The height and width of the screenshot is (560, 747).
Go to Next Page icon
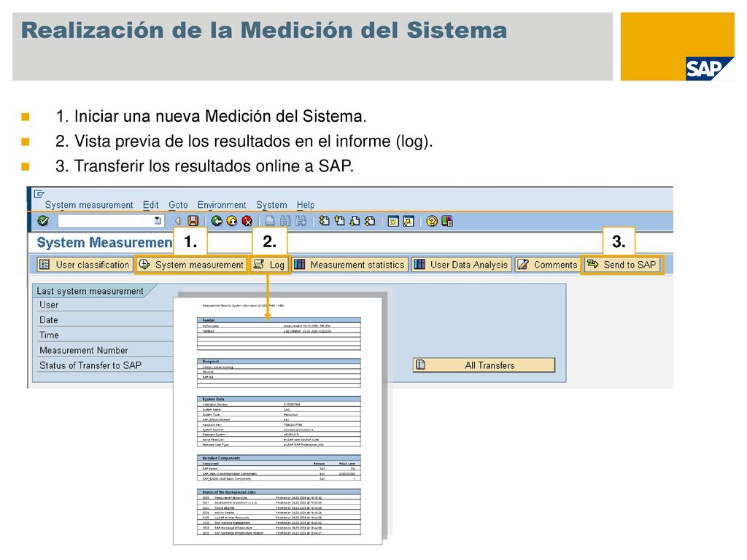coord(355,221)
